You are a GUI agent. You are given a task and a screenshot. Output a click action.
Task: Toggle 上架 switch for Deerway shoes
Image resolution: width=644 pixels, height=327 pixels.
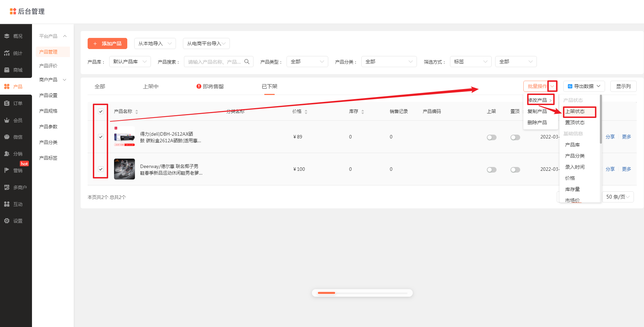[492, 170]
